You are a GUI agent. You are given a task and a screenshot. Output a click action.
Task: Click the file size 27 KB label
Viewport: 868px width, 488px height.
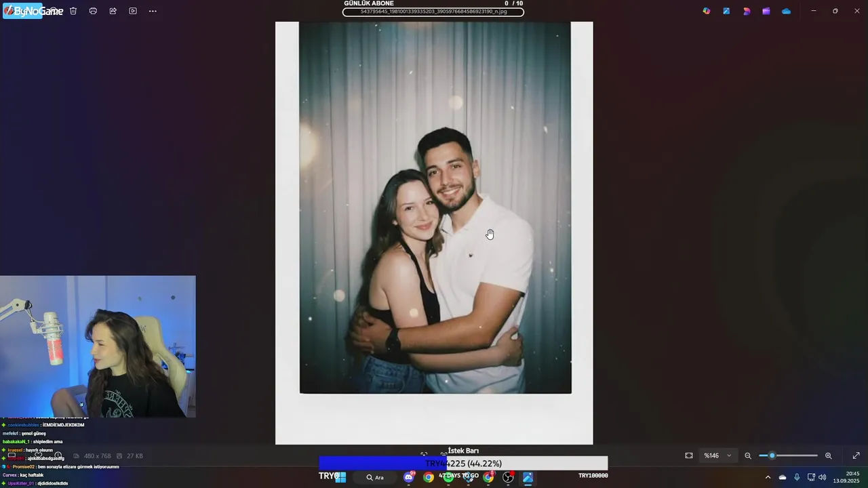click(x=134, y=456)
